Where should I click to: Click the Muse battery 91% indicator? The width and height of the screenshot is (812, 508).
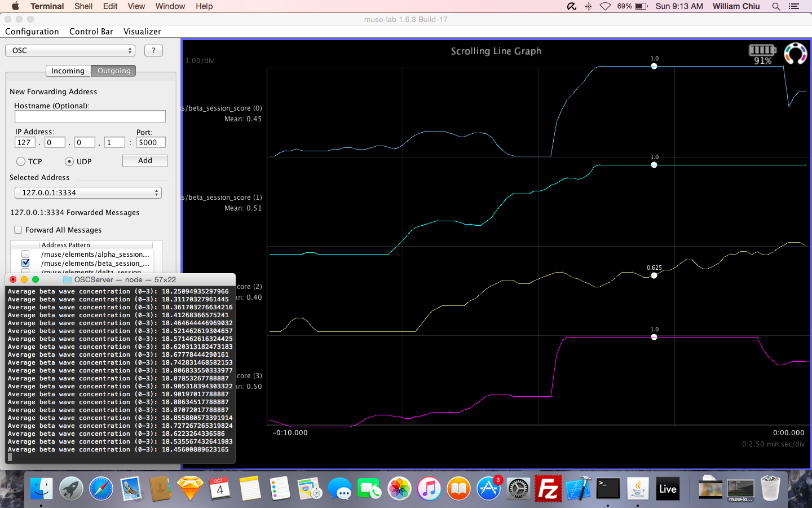coord(762,55)
